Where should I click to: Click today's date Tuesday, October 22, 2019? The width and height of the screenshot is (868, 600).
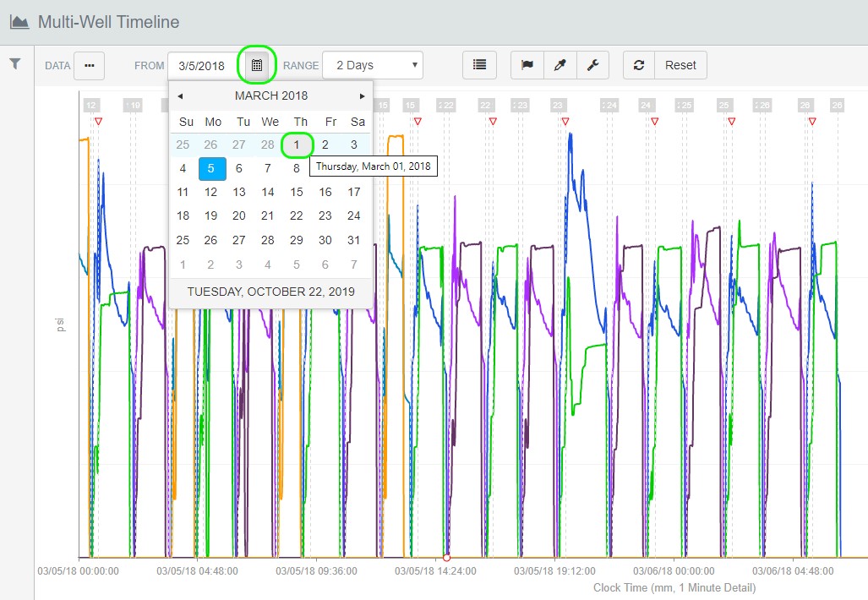coord(270,292)
